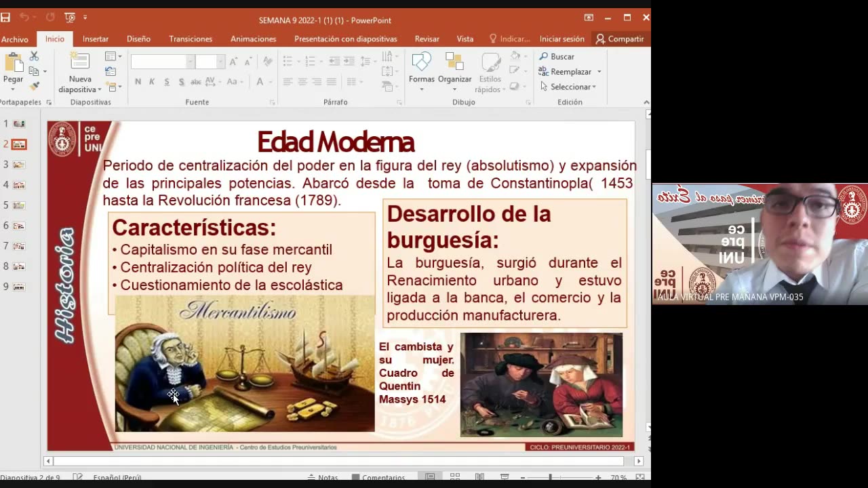
Task: Toggle the Notas pane
Action: tap(323, 478)
